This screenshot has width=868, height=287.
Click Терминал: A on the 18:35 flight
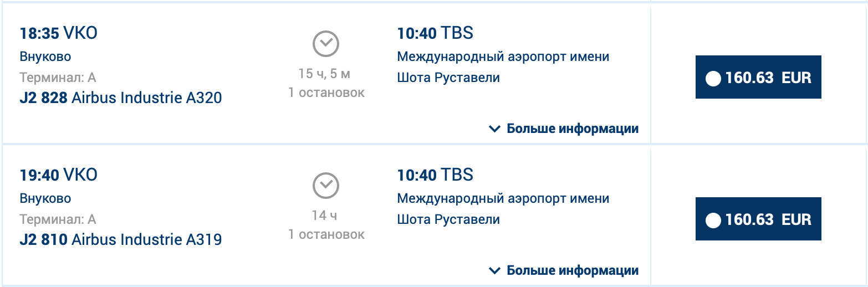coord(58,78)
